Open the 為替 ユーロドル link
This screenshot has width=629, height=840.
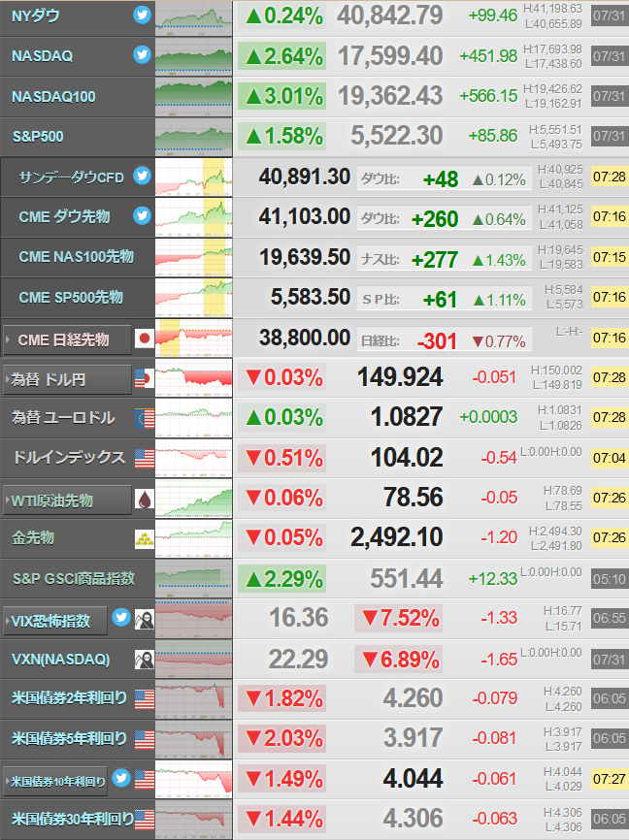pyautogui.click(x=63, y=417)
